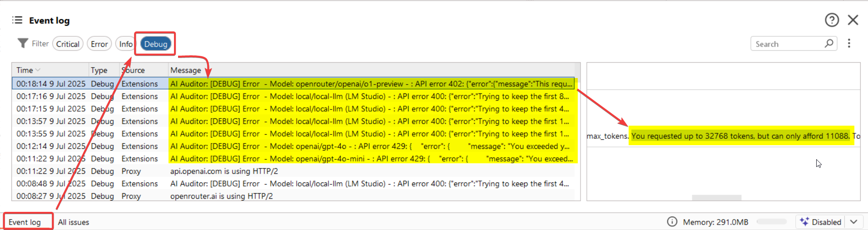Click the filter funnel icon
This screenshot has width=868, height=230.
click(x=23, y=43)
